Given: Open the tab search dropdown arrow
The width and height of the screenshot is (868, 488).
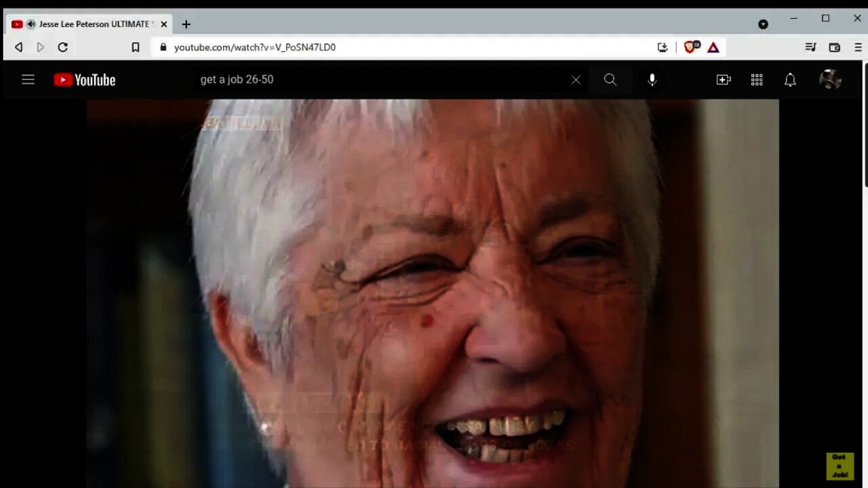Looking at the screenshot, I should [763, 24].
